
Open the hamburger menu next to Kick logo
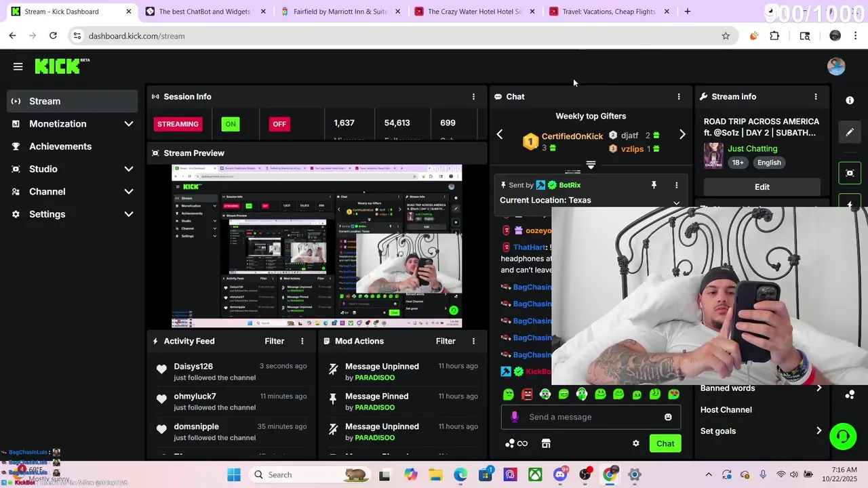pos(18,66)
